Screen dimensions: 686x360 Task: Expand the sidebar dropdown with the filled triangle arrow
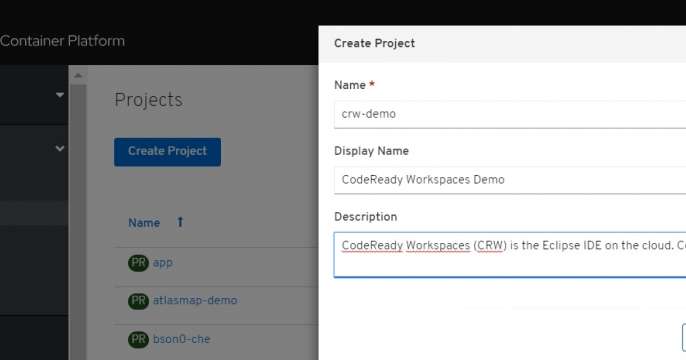coord(60,95)
